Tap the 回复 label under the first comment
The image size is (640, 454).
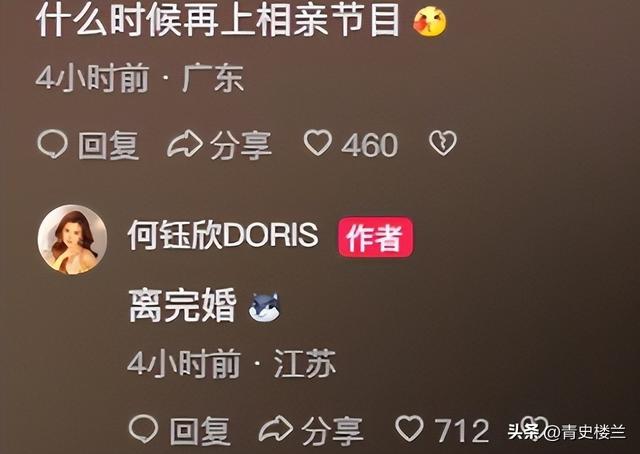(x=109, y=145)
